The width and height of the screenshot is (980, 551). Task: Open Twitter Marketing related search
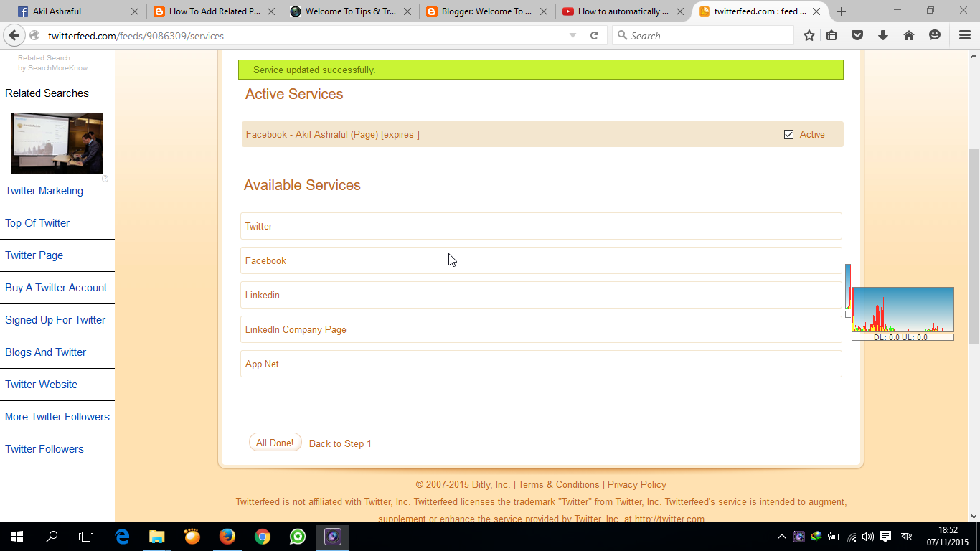point(44,191)
